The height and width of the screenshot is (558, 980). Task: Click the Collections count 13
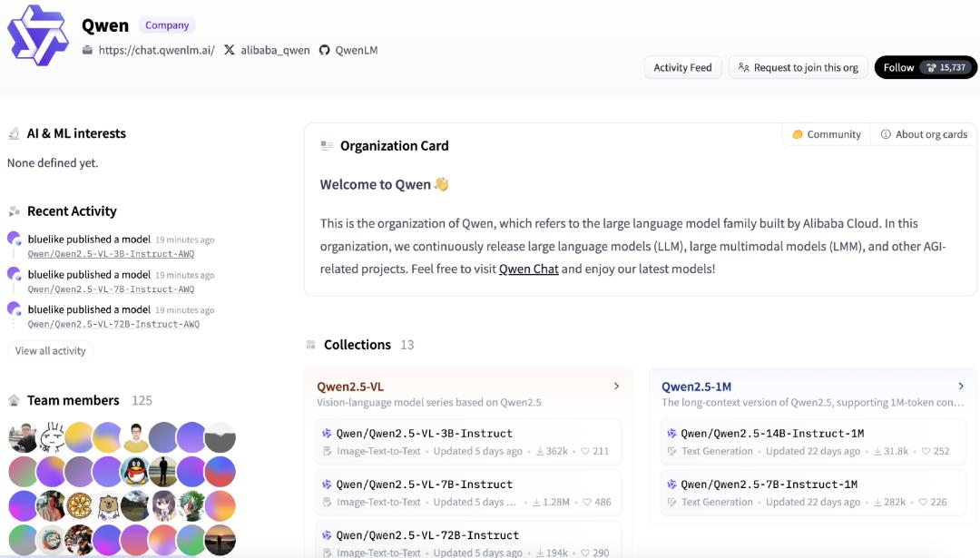pos(407,345)
